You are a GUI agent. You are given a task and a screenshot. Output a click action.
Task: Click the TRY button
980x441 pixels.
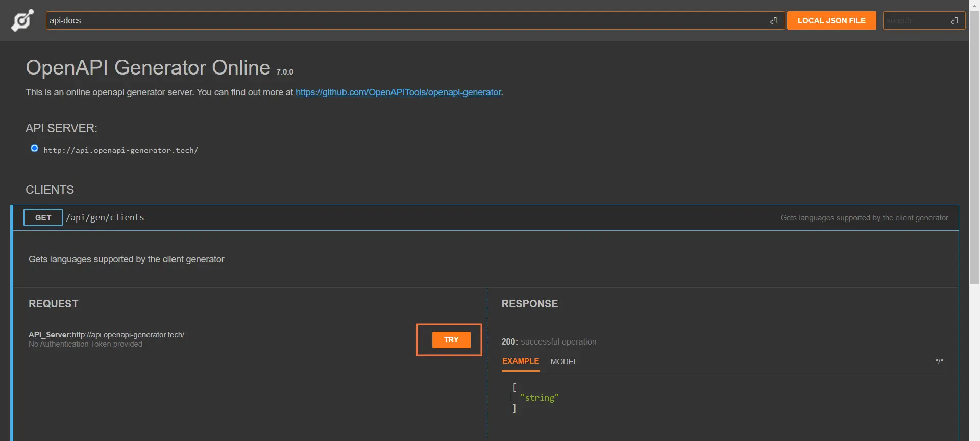(x=451, y=340)
